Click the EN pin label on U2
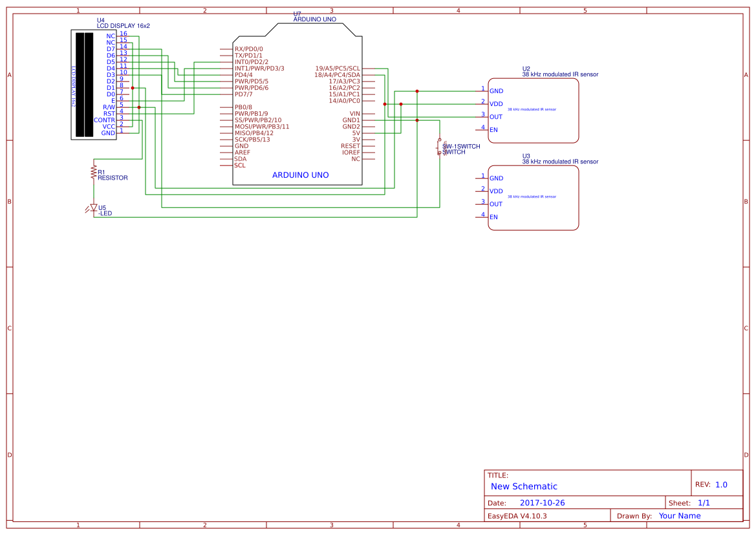This screenshot has width=756, height=535. [x=495, y=128]
